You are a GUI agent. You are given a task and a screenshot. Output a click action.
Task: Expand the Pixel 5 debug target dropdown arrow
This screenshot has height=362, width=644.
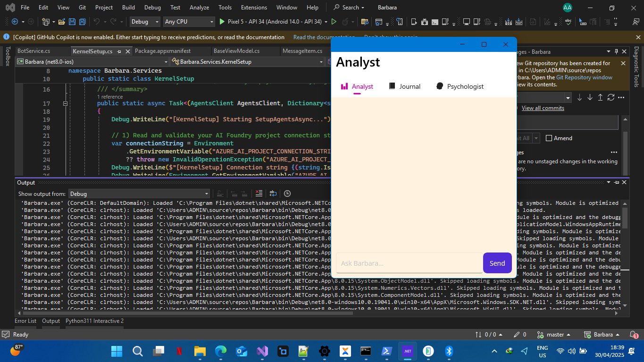(x=325, y=22)
